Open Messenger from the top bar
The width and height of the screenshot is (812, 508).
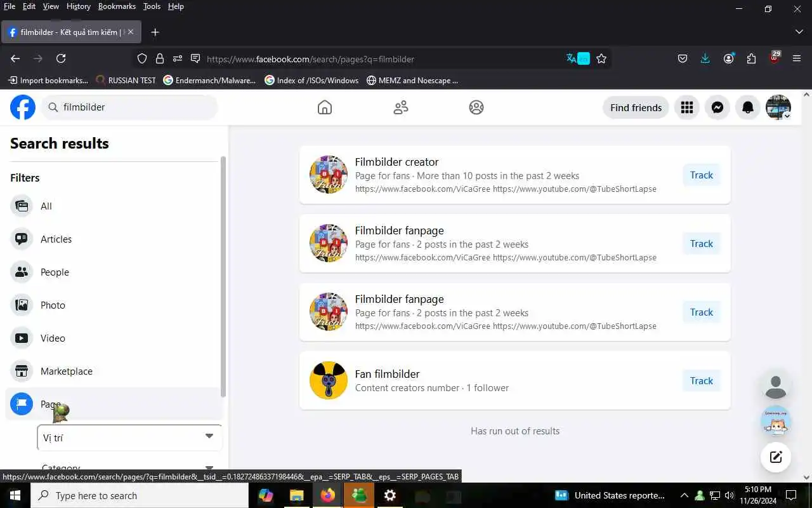pyautogui.click(x=717, y=107)
